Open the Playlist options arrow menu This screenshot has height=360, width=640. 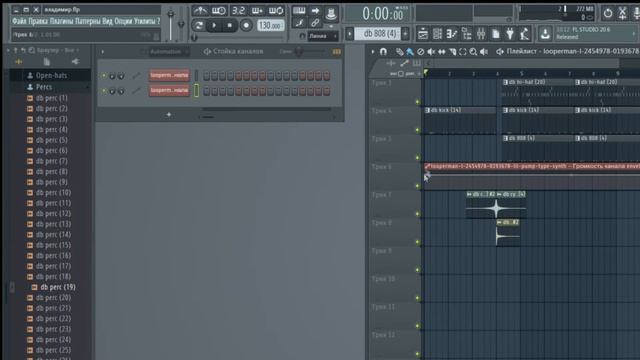pyautogui.click(x=372, y=51)
